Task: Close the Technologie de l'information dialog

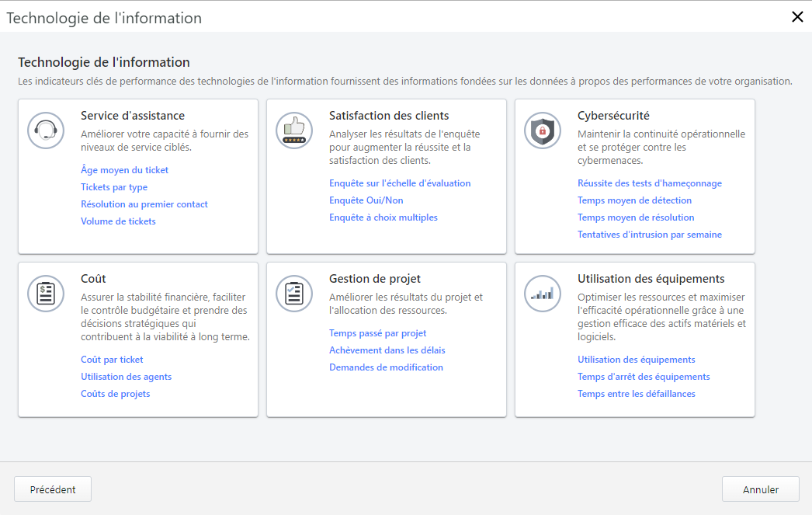Action: click(798, 16)
